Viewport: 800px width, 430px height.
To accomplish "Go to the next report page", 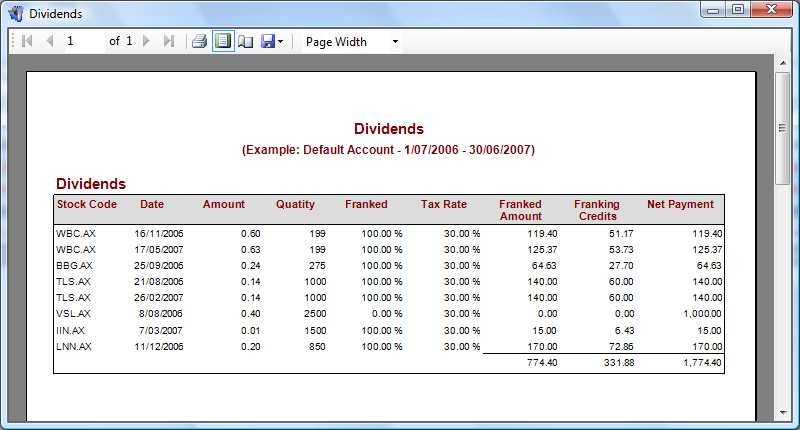I will click(x=146, y=41).
